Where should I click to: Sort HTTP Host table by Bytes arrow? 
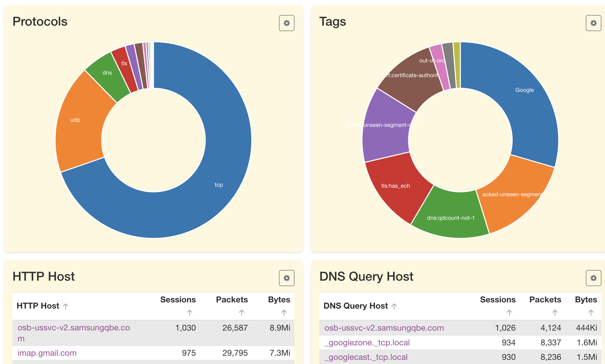[x=284, y=313]
